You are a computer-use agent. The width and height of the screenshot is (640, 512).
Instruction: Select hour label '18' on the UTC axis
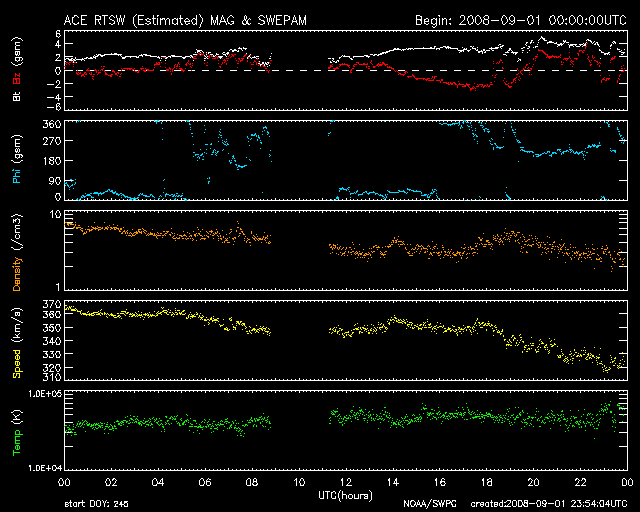tap(487, 482)
